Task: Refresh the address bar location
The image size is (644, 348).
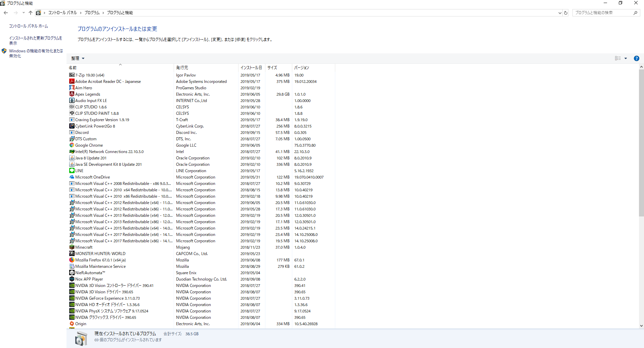Action: tap(566, 13)
